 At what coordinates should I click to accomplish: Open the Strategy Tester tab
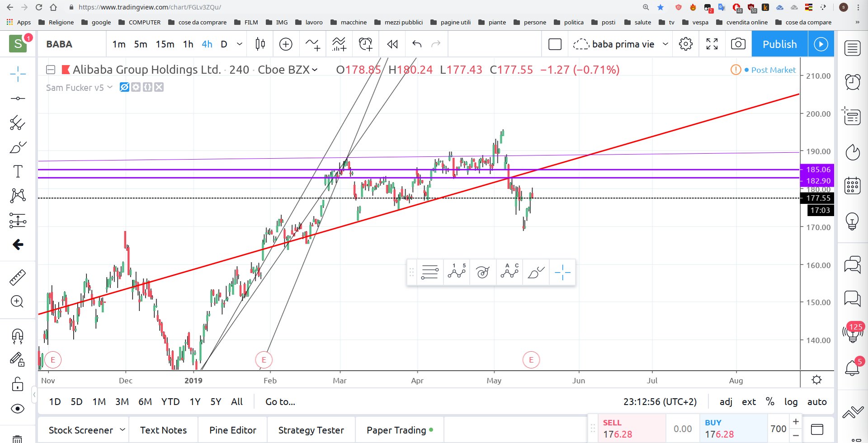[x=311, y=430]
